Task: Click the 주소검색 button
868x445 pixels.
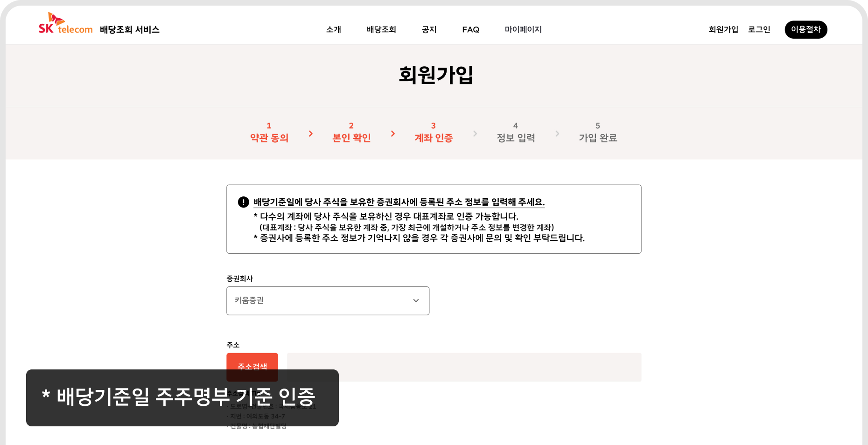Action: (x=252, y=367)
